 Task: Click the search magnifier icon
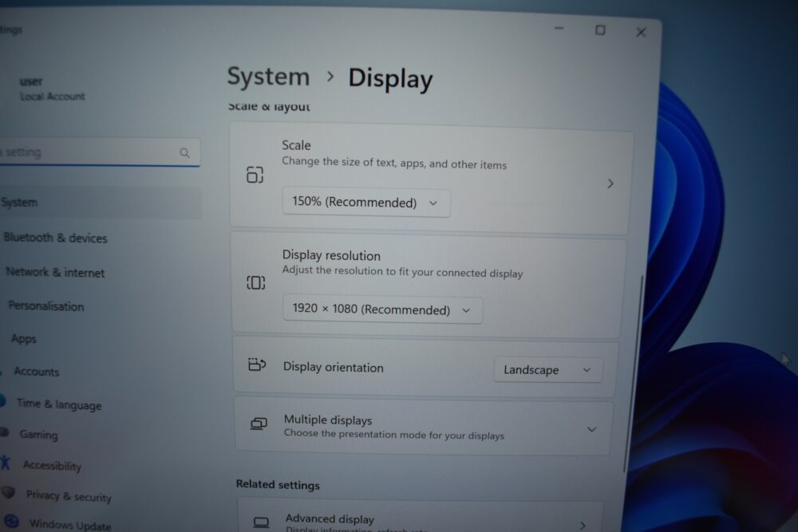coord(184,152)
